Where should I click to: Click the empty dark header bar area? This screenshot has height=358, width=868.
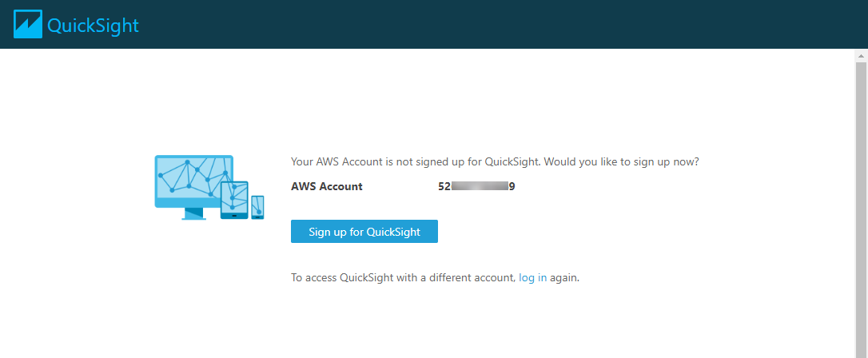pos(498,24)
